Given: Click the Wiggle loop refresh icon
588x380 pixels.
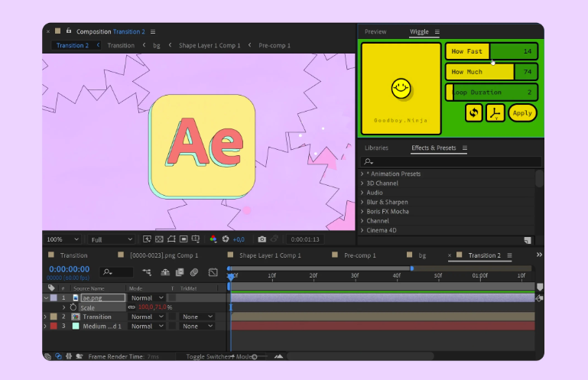Looking at the screenshot, I should (x=474, y=112).
